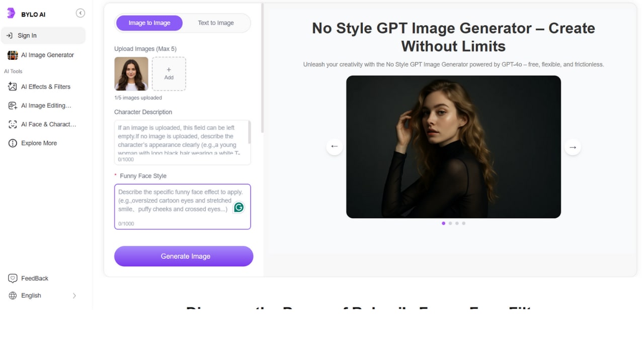Click the FeedBack heart icon
This screenshot has height=362, width=644.
(13, 279)
